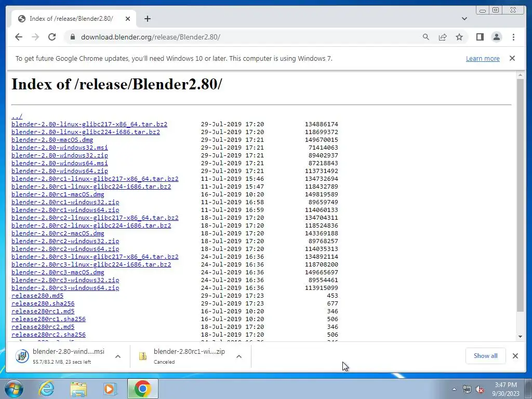The width and height of the screenshot is (532, 399).
Task: Reload the current page
Action: pyautogui.click(x=52, y=37)
